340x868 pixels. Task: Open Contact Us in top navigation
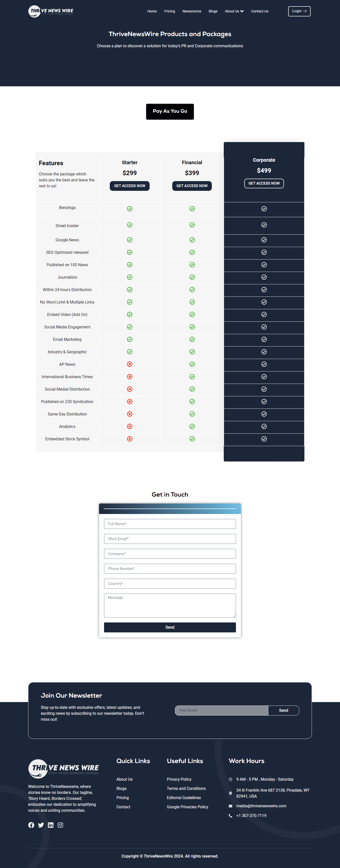tap(260, 11)
